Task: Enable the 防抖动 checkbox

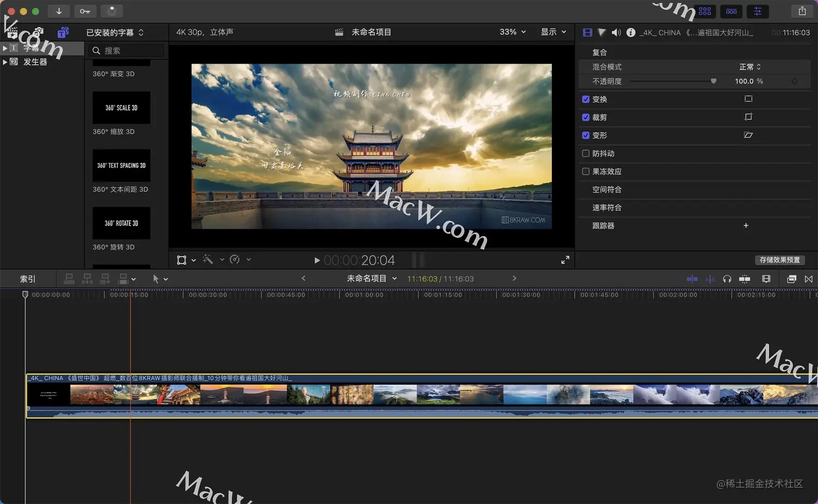Action: (585, 153)
